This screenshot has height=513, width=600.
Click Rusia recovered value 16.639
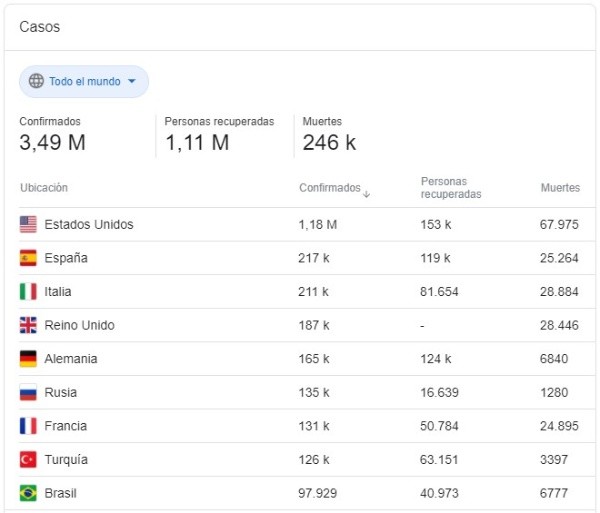[439, 392]
